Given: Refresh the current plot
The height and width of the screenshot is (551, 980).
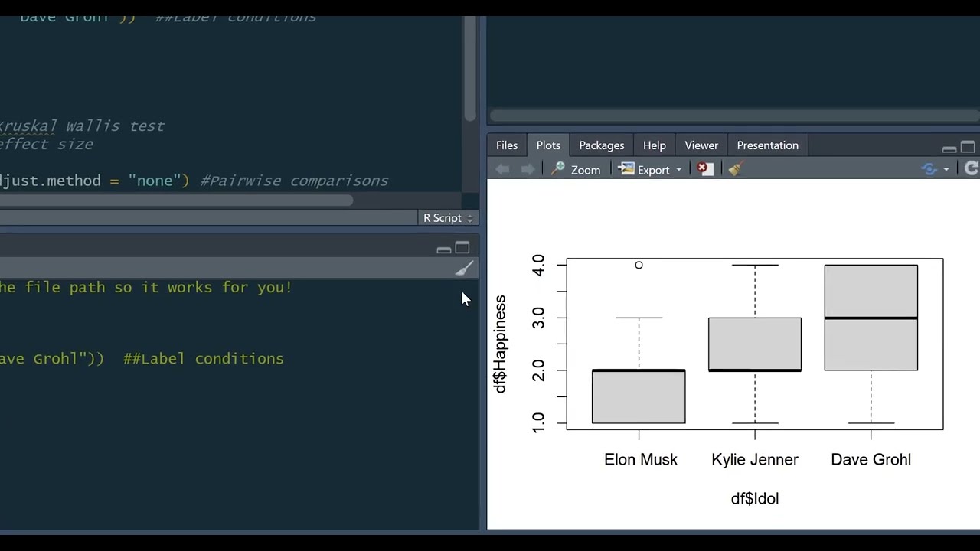Looking at the screenshot, I should coord(972,169).
